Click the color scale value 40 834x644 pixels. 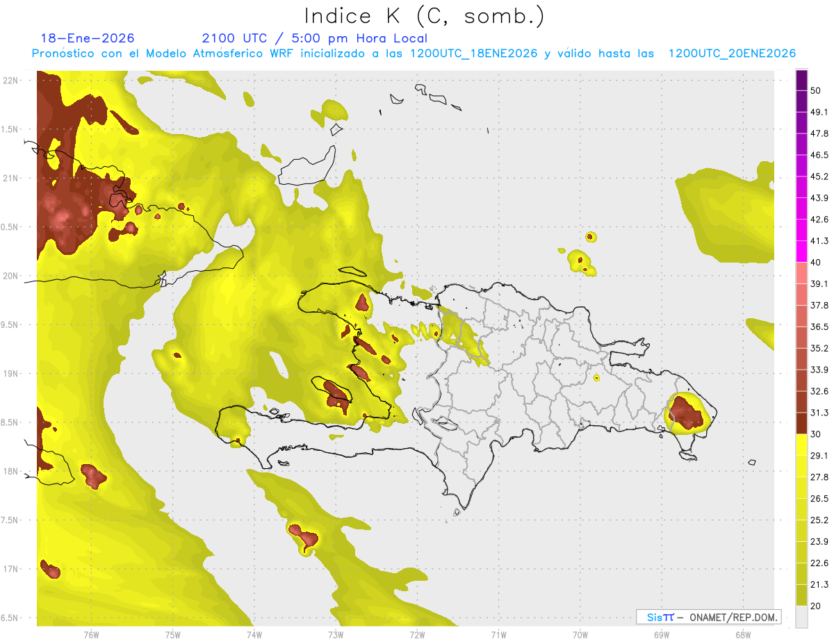pos(816,263)
